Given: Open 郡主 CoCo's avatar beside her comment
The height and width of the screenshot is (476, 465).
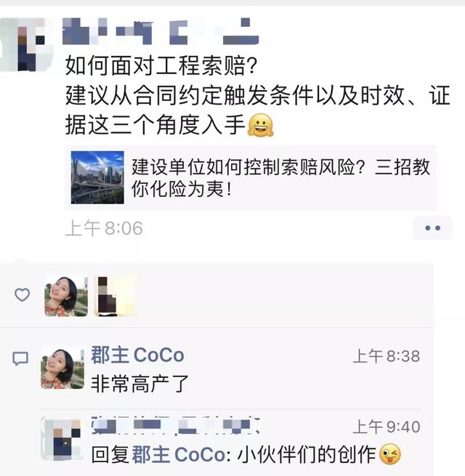Looking at the screenshot, I should click(x=62, y=368).
